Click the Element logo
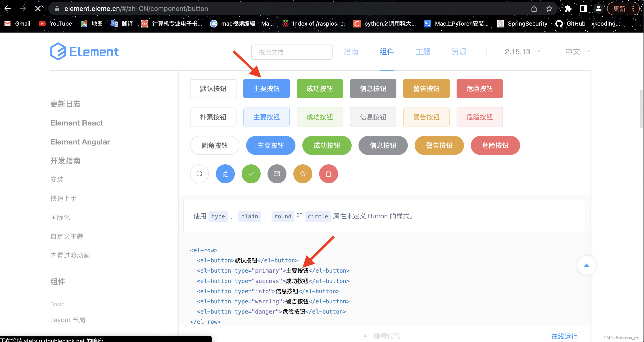Screen dimensions: 644x342 (x=85, y=51)
